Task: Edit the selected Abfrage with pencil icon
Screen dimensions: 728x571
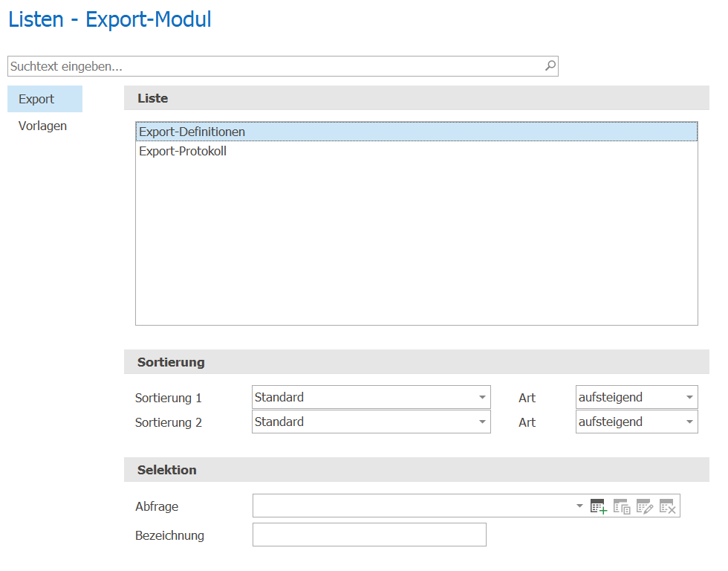Action: (x=645, y=506)
